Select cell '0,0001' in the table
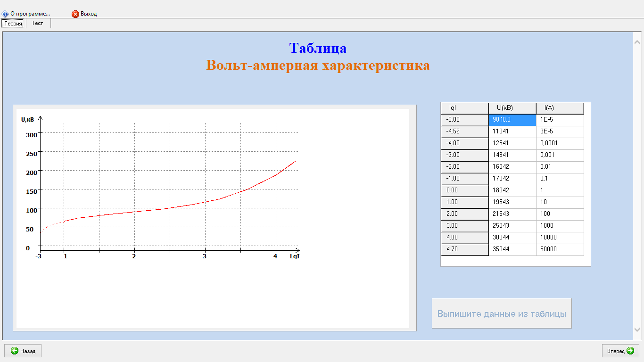The height and width of the screenshot is (362, 644). coord(560,144)
